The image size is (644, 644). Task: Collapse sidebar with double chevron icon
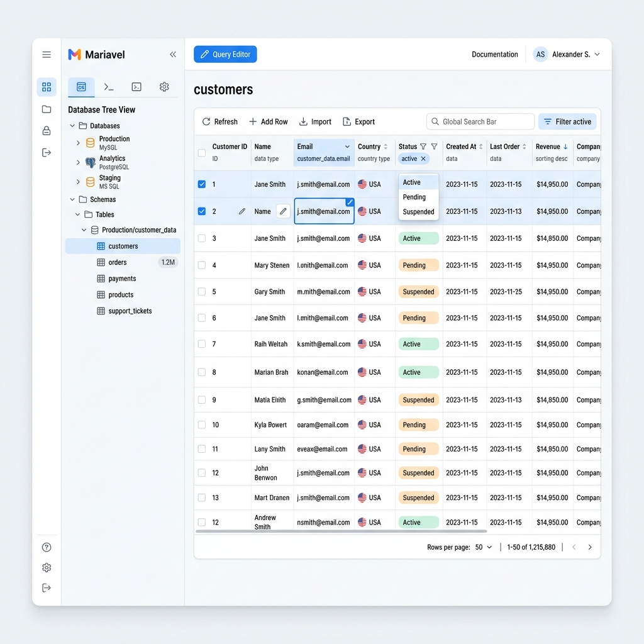[x=173, y=55]
